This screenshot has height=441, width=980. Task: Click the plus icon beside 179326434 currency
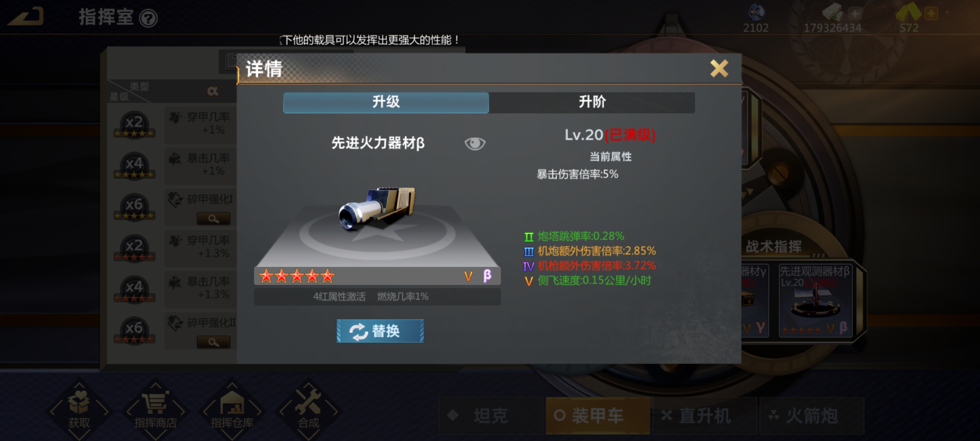click(x=855, y=14)
